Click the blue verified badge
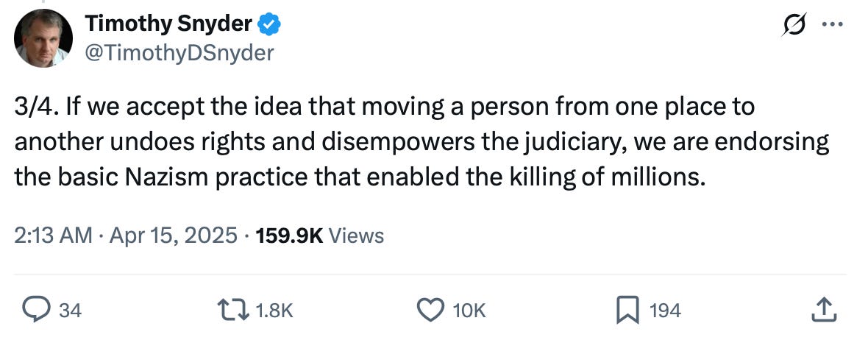 269,24
